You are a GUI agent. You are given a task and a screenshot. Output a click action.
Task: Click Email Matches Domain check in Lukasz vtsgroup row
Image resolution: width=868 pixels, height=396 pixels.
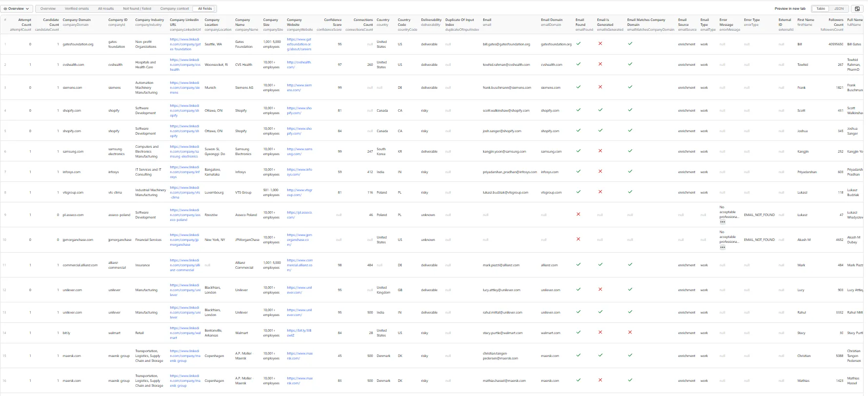coord(630,192)
